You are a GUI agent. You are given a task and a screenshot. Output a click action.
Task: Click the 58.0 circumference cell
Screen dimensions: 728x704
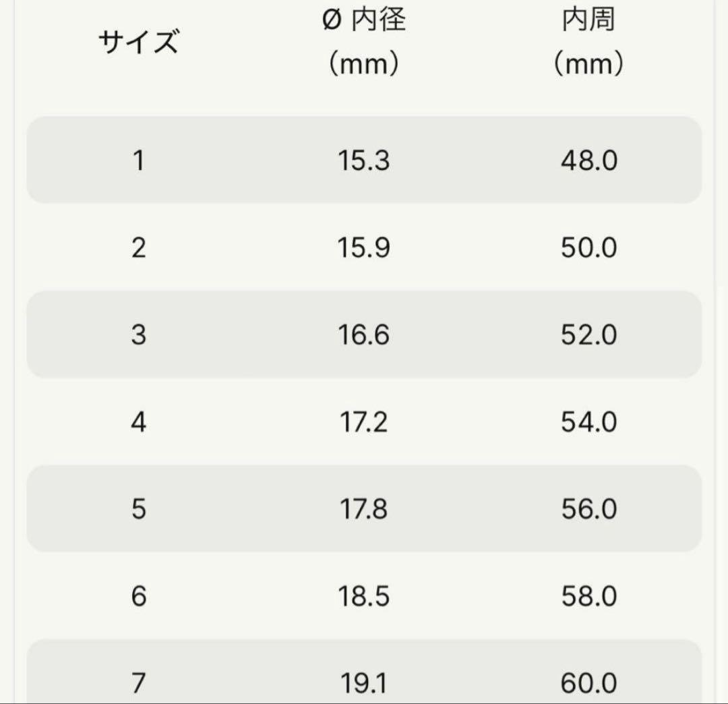588,596
